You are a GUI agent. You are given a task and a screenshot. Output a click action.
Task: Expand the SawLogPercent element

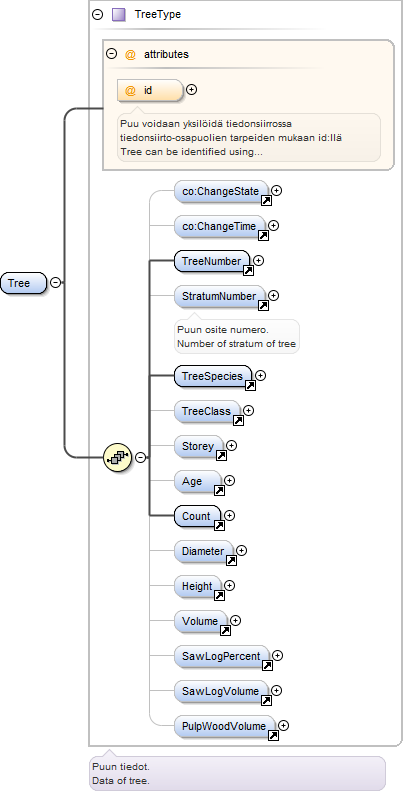[277, 655]
